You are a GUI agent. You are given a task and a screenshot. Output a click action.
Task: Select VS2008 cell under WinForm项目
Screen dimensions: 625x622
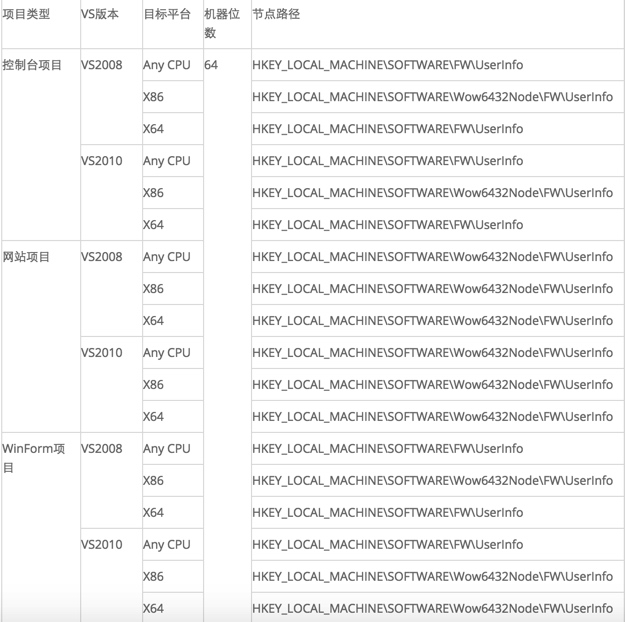pos(111,480)
